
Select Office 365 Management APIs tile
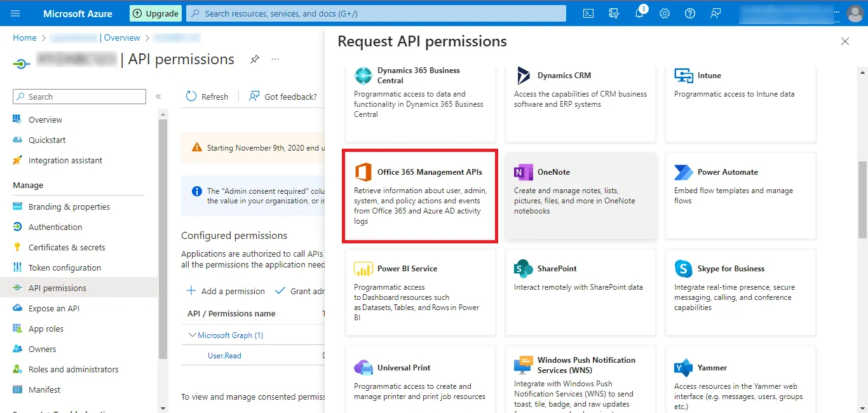point(419,196)
